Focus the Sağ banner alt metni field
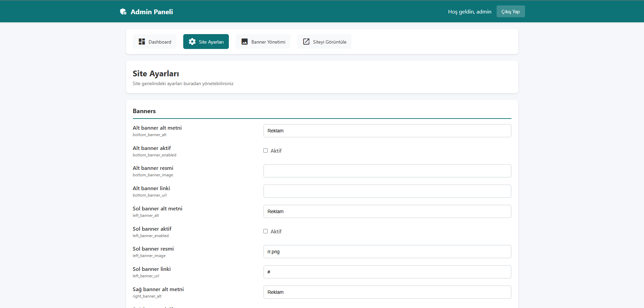This screenshot has width=644, height=308. pos(387,292)
